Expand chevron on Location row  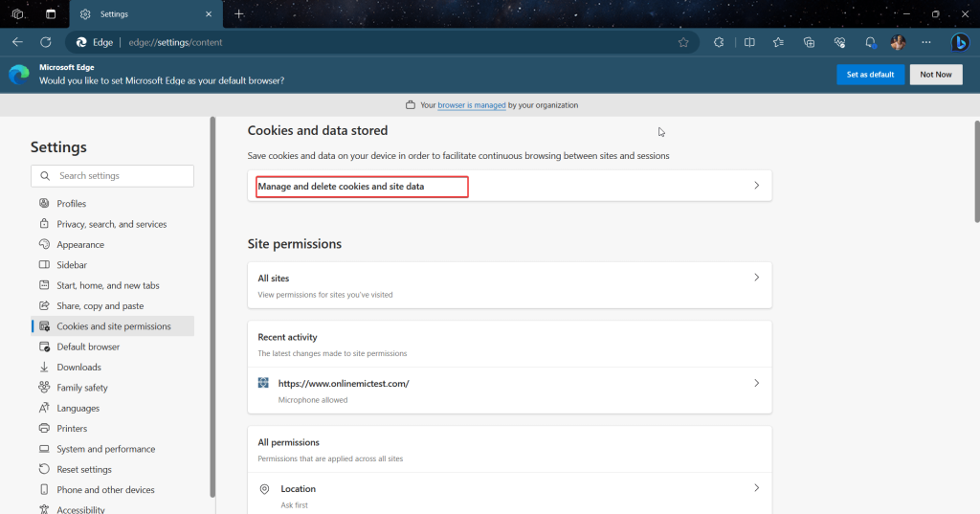point(756,488)
